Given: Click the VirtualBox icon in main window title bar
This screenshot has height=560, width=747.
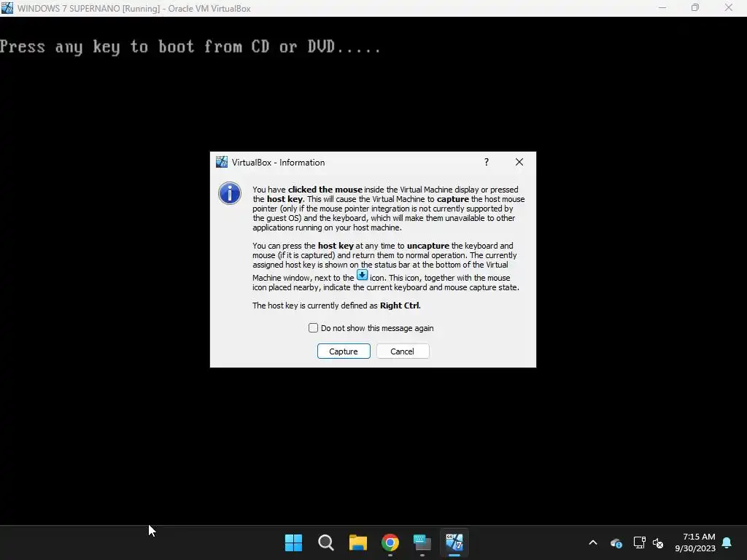Looking at the screenshot, I should 7,8.
